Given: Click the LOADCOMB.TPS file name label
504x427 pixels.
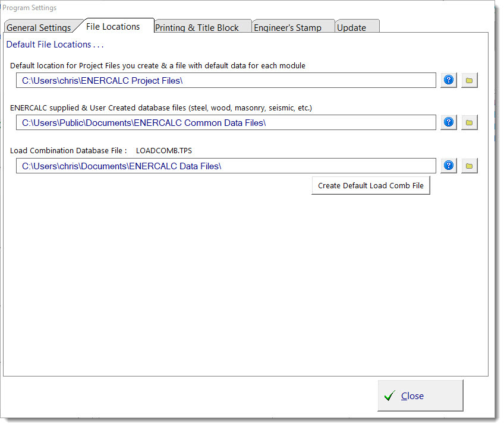Looking at the screenshot, I should (x=164, y=151).
